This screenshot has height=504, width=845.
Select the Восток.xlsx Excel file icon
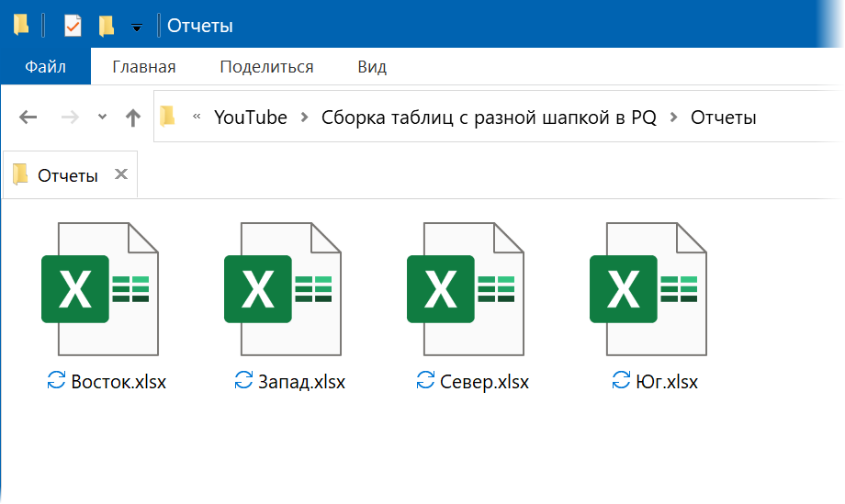100,289
